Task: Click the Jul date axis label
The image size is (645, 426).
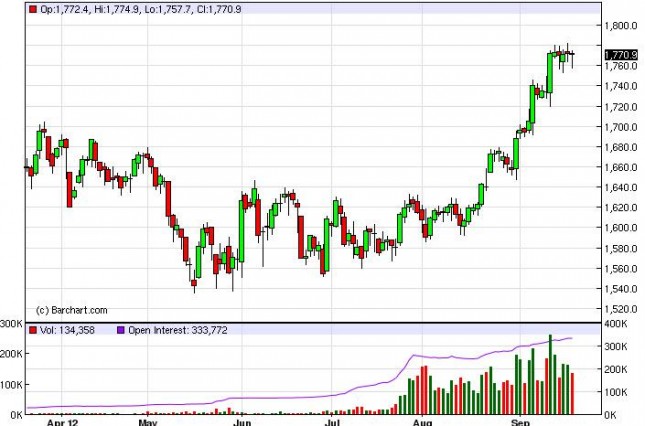Action: point(332,422)
